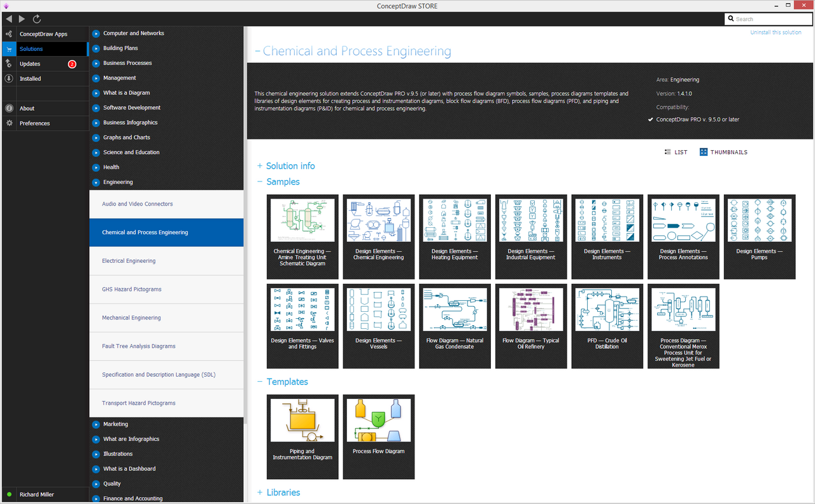The width and height of the screenshot is (815, 504).
Task: Click the red updates count badge
Action: point(72,64)
